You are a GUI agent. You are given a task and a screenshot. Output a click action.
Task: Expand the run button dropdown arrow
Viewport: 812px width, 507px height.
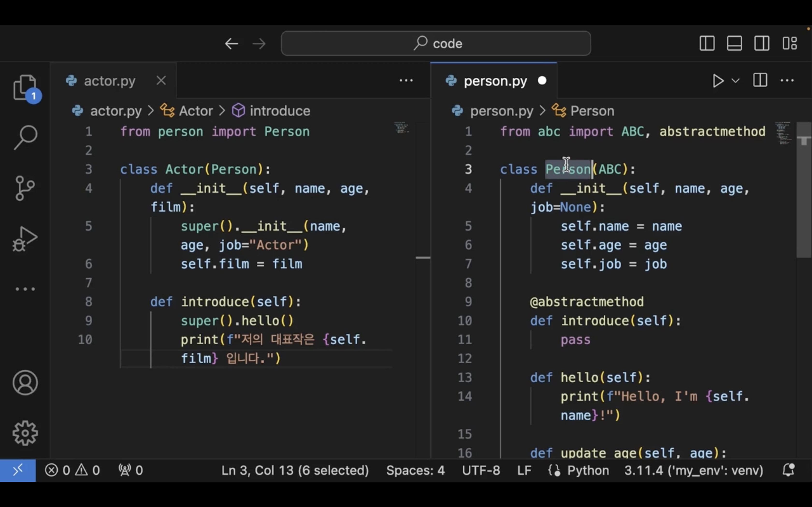point(735,81)
